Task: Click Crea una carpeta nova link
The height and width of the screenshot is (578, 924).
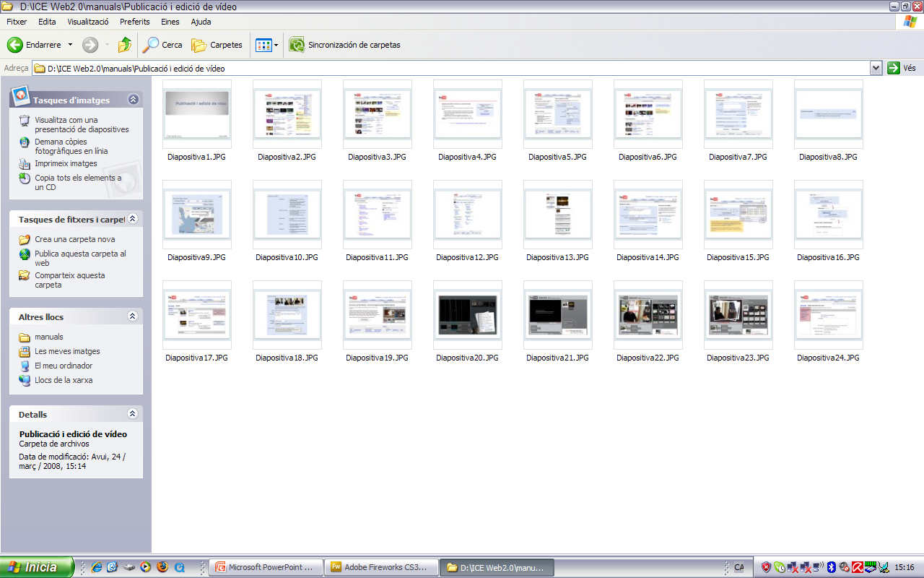Action: pos(74,239)
